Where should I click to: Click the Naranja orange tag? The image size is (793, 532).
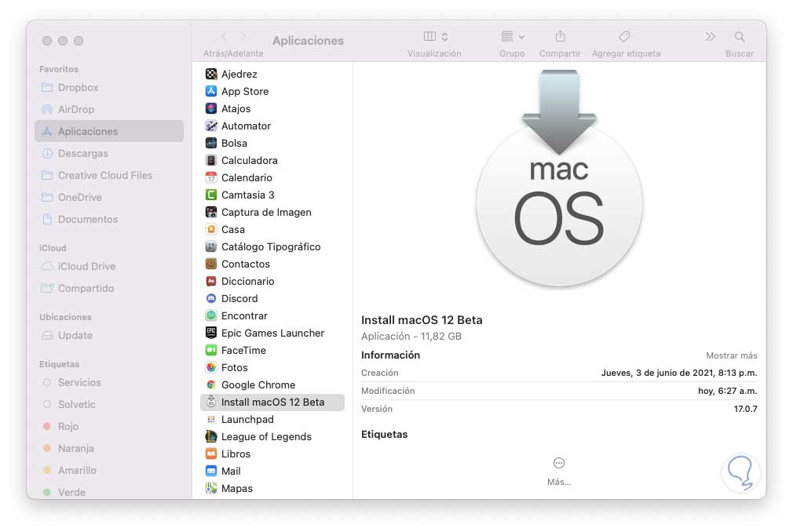click(x=108, y=448)
